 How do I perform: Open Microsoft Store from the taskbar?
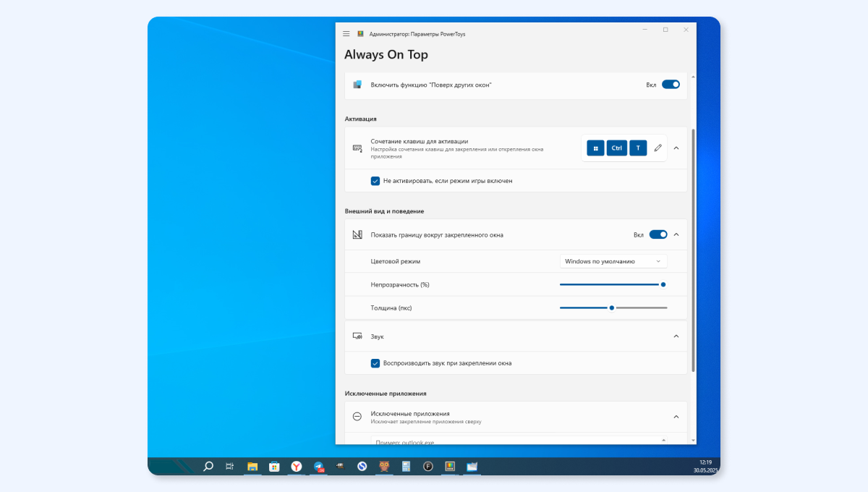274,467
